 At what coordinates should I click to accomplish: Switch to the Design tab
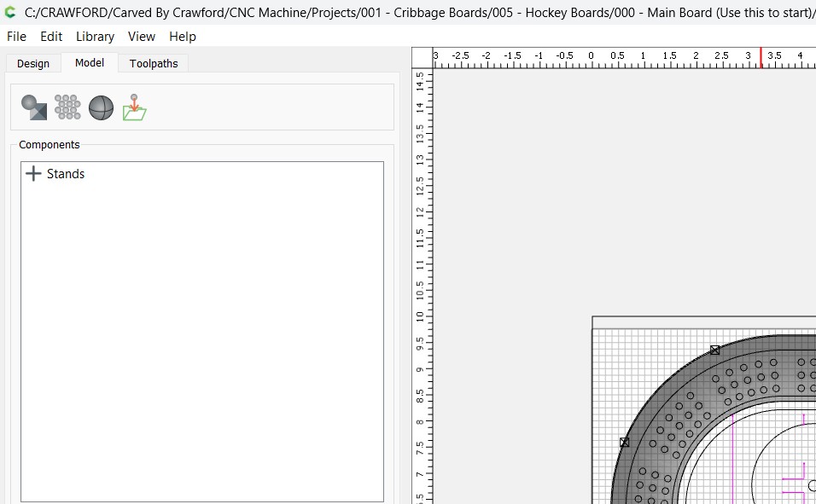click(x=33, y=64)
